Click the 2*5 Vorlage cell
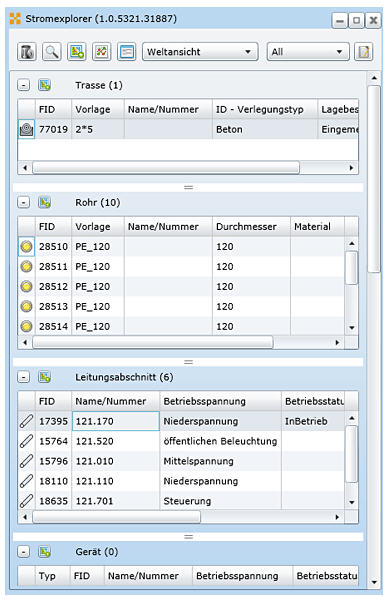Screen dimensions: 391x599 [98, 129]
